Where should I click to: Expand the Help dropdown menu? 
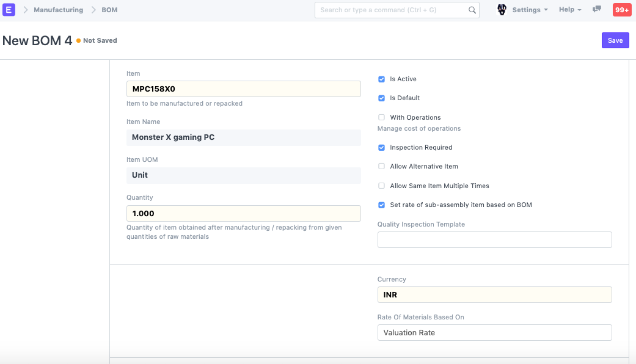tap(569, 10)
